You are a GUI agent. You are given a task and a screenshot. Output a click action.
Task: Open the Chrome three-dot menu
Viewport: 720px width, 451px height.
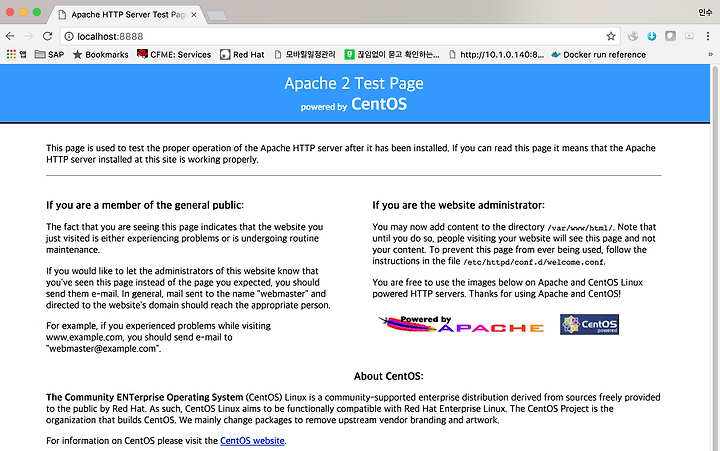click(x=708, y=36)
